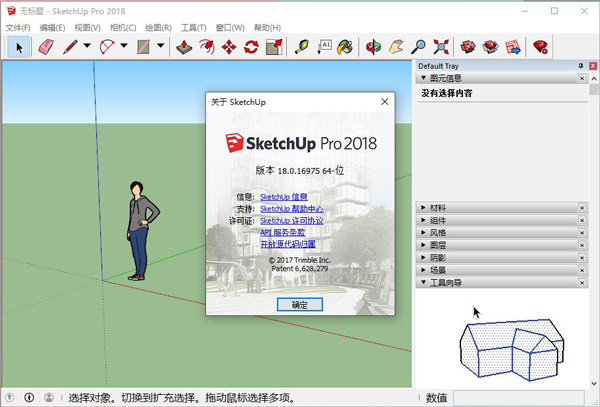This screenshot has height=407, width=600.
Task: Click the tray scrollbar down arrow
Action: tap(594, 383)
